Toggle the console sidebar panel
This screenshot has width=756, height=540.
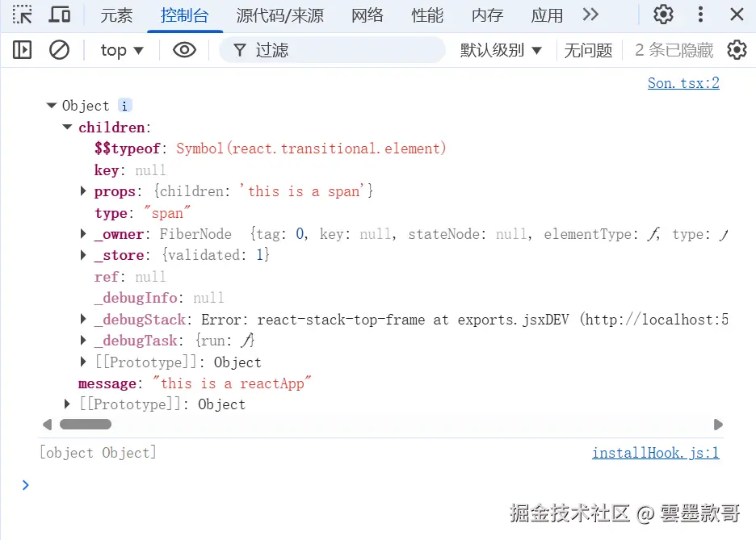tap(22, 50)
